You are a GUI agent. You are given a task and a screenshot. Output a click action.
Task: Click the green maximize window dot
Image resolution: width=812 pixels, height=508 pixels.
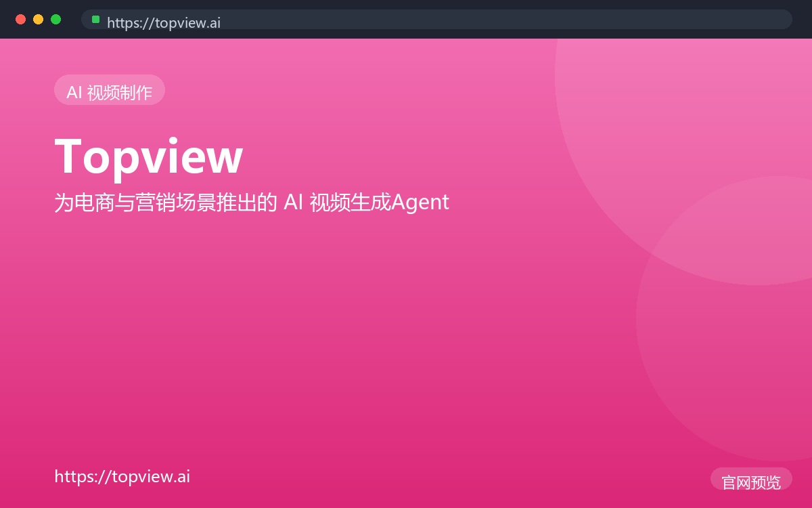[x=56, y=19]
